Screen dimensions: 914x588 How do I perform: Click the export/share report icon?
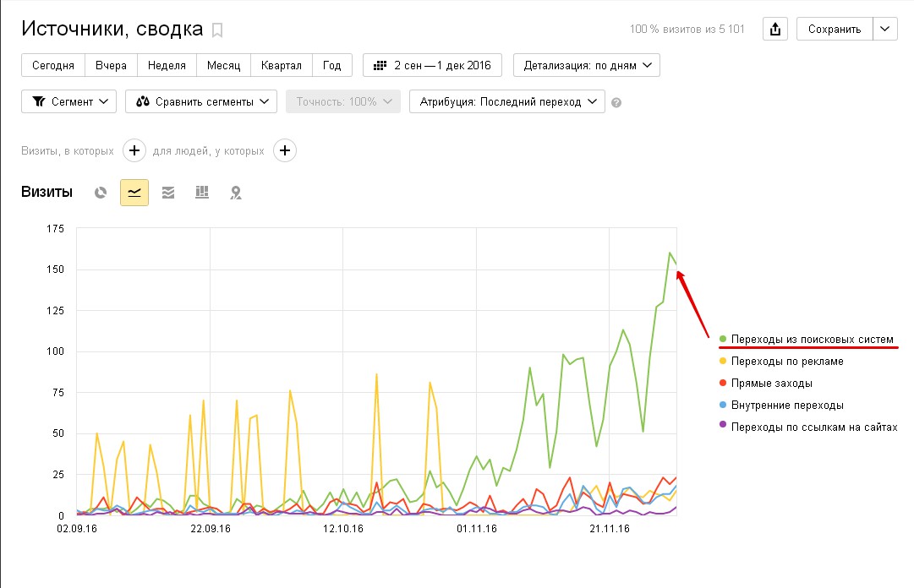click(775, 29)
